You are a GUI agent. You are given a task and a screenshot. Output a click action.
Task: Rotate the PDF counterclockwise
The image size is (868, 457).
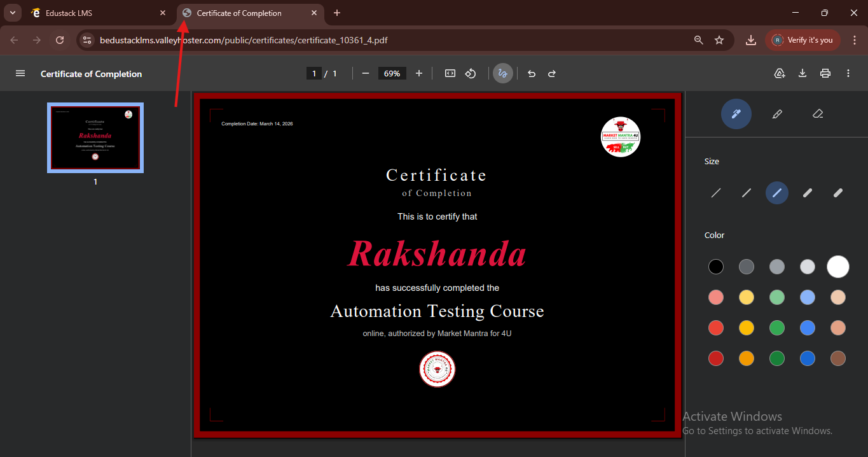[x=471, y=74]
